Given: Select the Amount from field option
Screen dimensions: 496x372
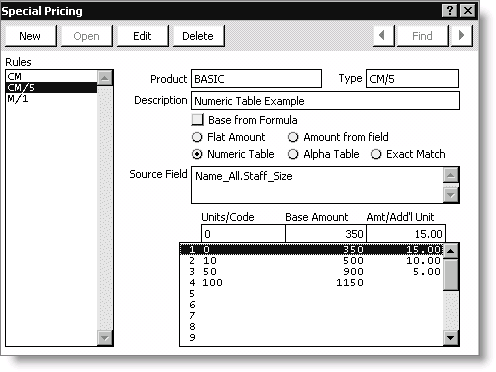Looking at the screenshot, I should coord(293,137).
